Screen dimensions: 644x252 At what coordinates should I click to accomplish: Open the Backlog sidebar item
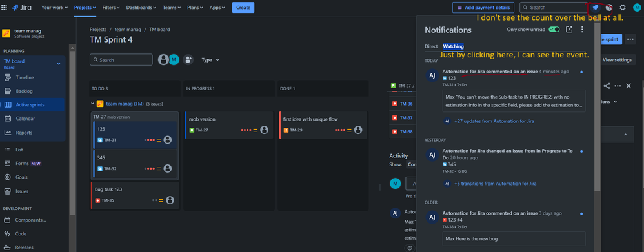click(x=25, y=91)
